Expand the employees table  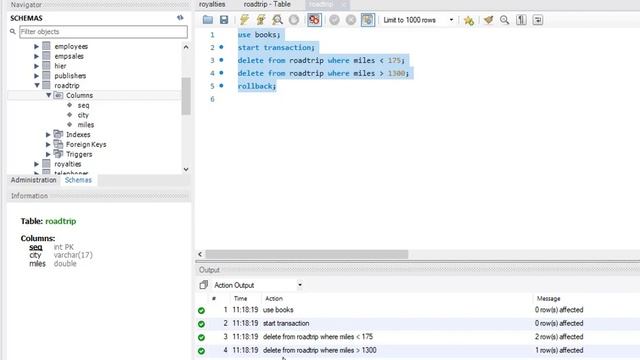pos(36,47)
